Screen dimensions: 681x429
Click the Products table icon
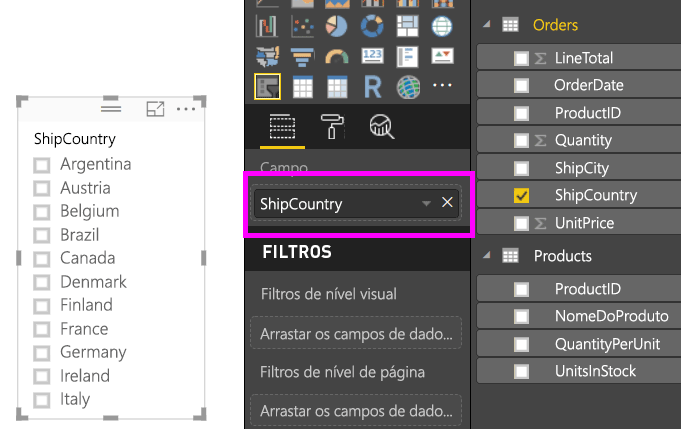click(x=510, y=256)
